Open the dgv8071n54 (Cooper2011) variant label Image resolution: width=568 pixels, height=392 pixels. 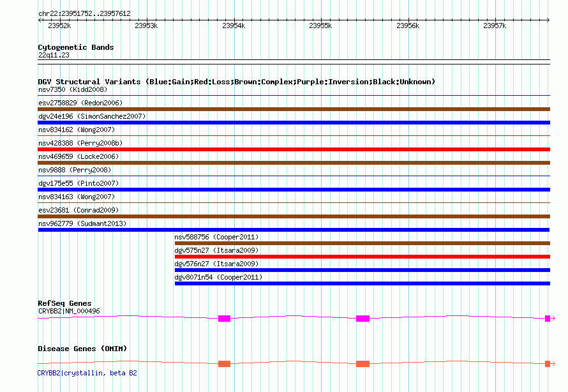pyautogui.click(x=218, y=277)
